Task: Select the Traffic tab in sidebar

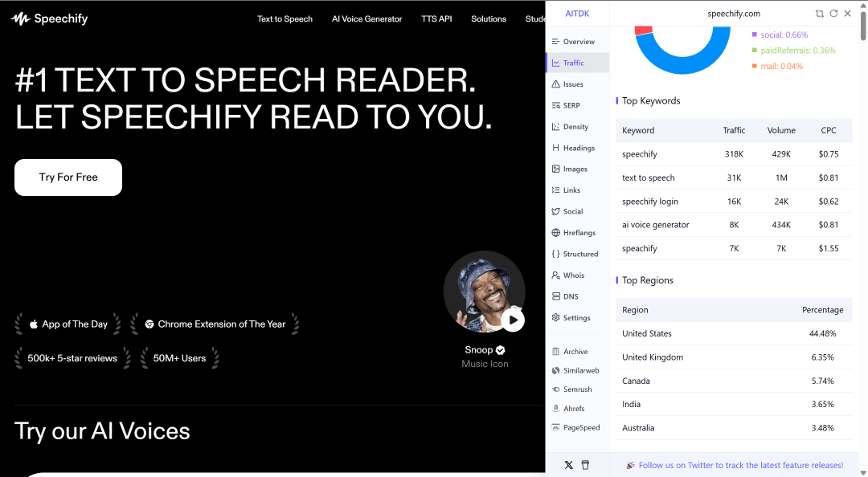Action: (x=577, y=63)
